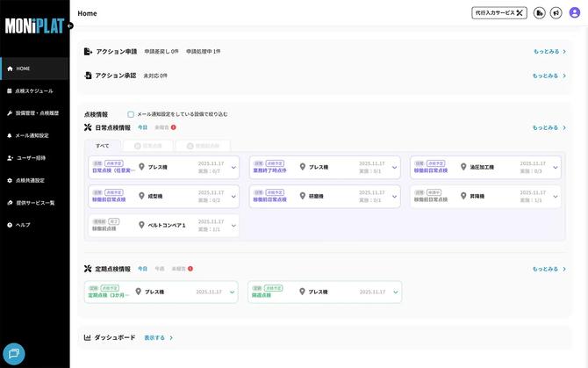Switch to 今週 under 定期点検情報

(x=160, y=269)
